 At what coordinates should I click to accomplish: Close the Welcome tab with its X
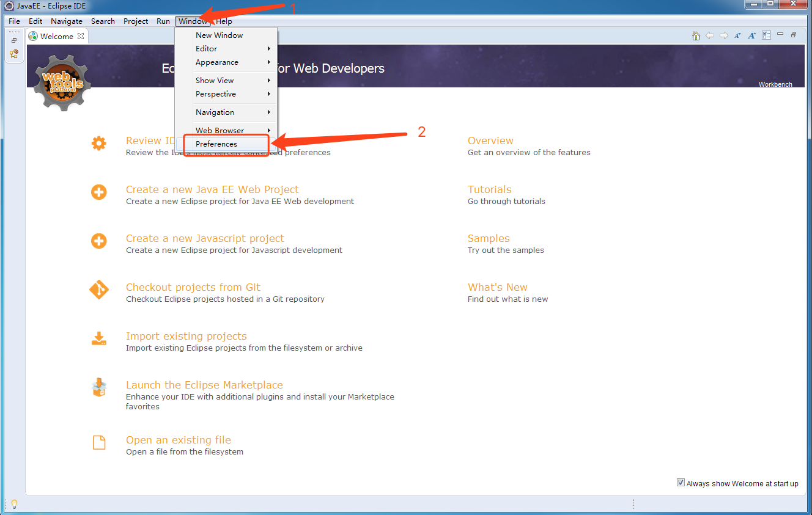coord(81,37)
